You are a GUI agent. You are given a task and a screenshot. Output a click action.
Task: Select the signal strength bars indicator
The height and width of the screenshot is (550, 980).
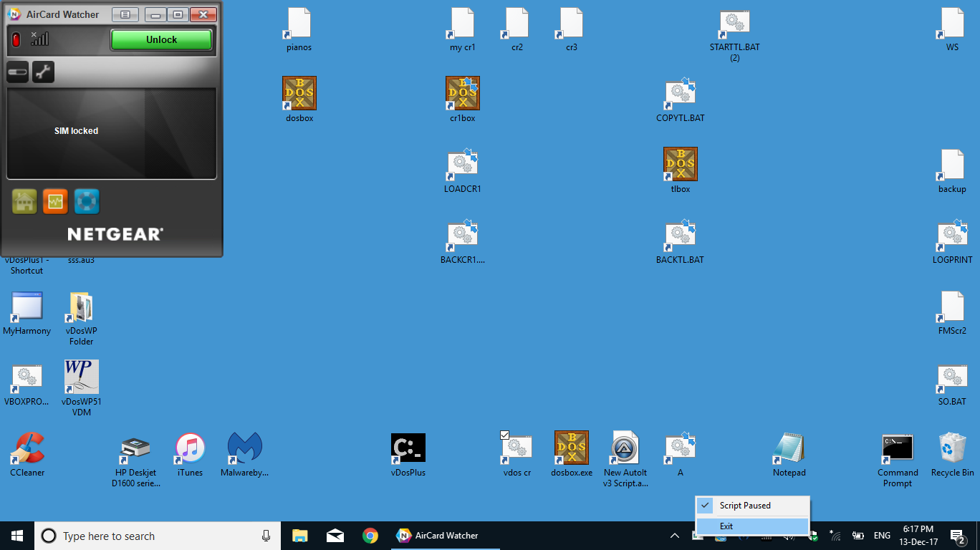click(x=39, y=39)
